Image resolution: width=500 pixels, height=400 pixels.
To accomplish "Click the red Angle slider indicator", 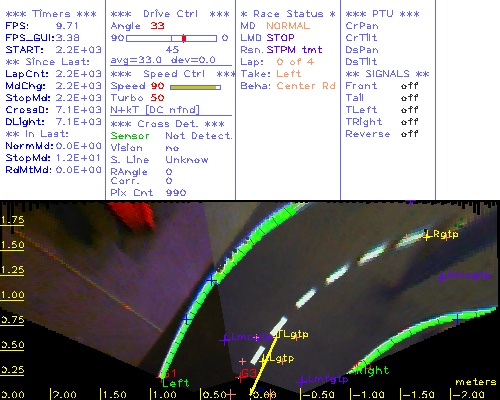I will [184, 38].
